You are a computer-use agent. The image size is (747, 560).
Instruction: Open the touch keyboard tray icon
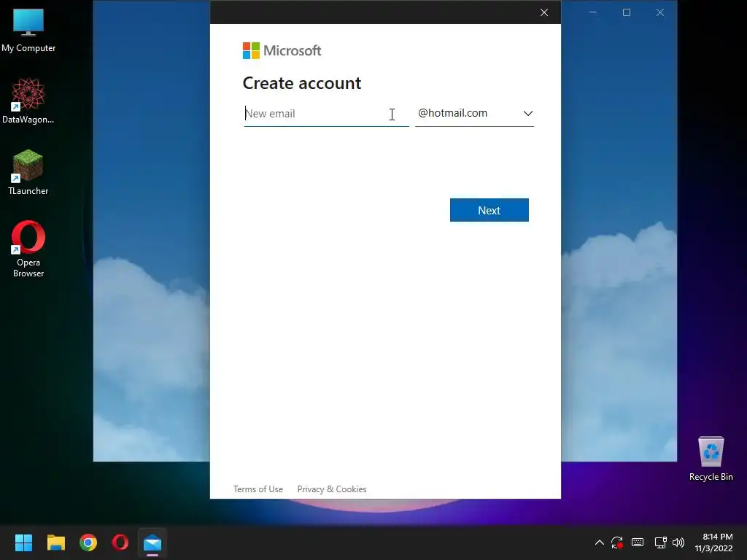(638, 542)
